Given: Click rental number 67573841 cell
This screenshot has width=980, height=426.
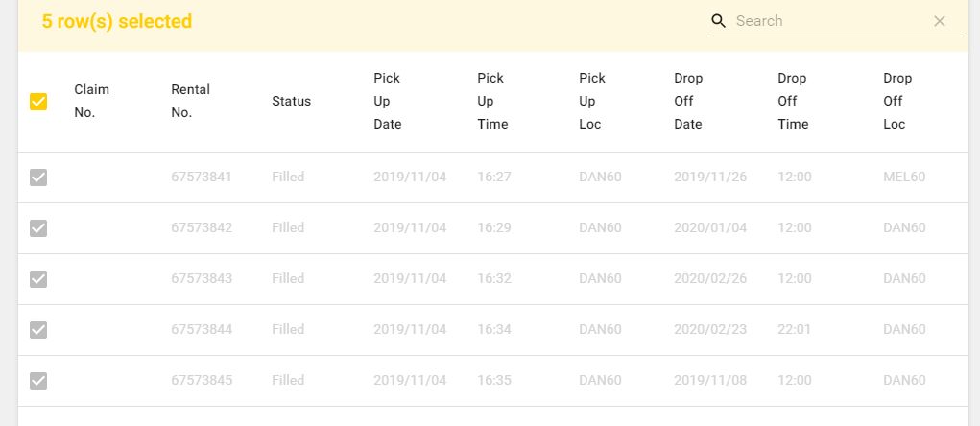Looking at the screenshot, I should click(202, 177).
